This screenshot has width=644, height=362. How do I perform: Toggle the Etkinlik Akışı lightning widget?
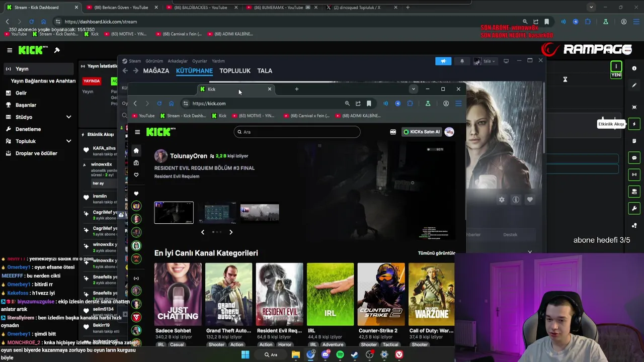pyautogui.click(x=634, y=124)
